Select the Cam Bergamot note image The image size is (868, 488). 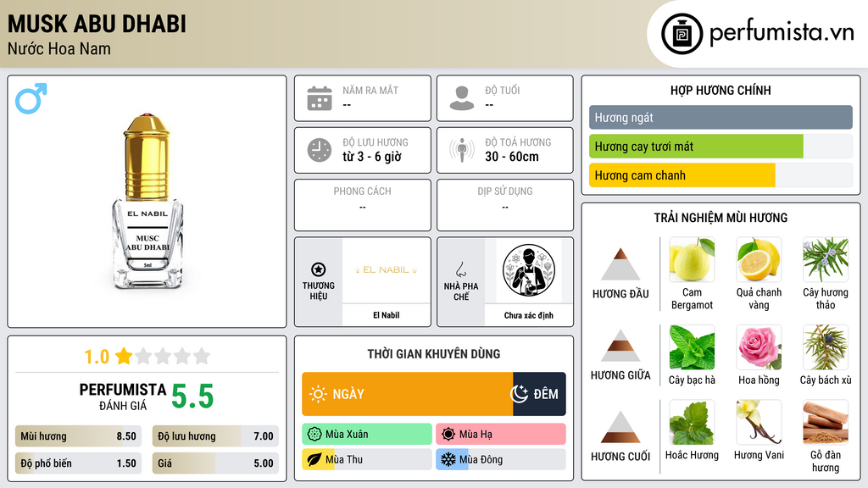tap(692, 259)
